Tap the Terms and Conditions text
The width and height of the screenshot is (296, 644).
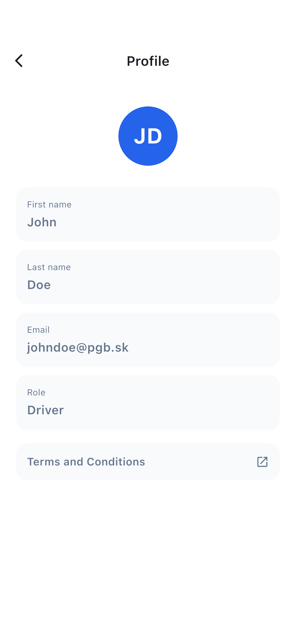click(86, 462)
